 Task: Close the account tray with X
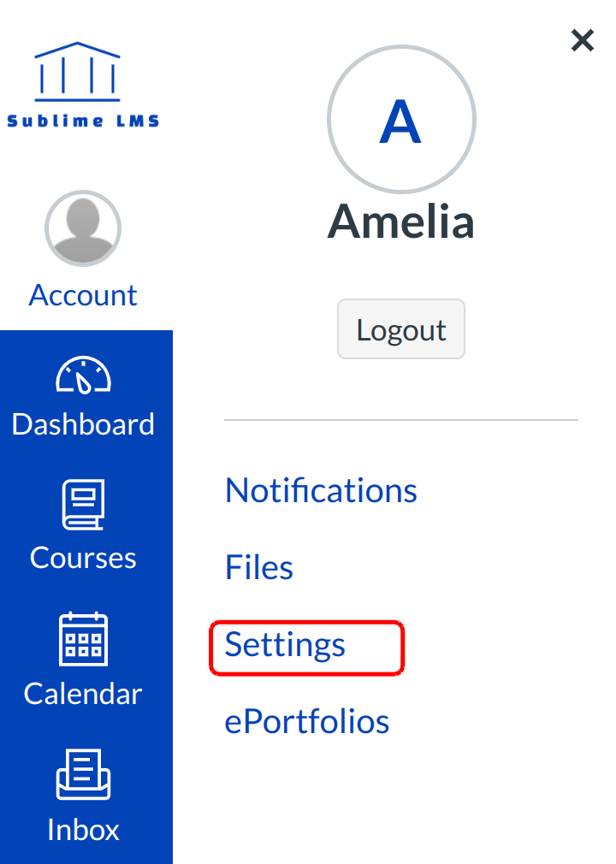pos(582,40)
